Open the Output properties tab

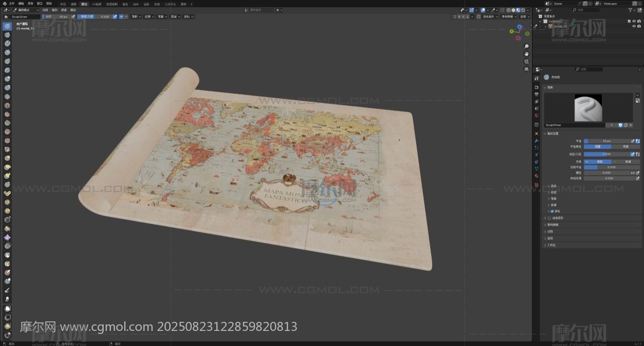pos(537,94)
